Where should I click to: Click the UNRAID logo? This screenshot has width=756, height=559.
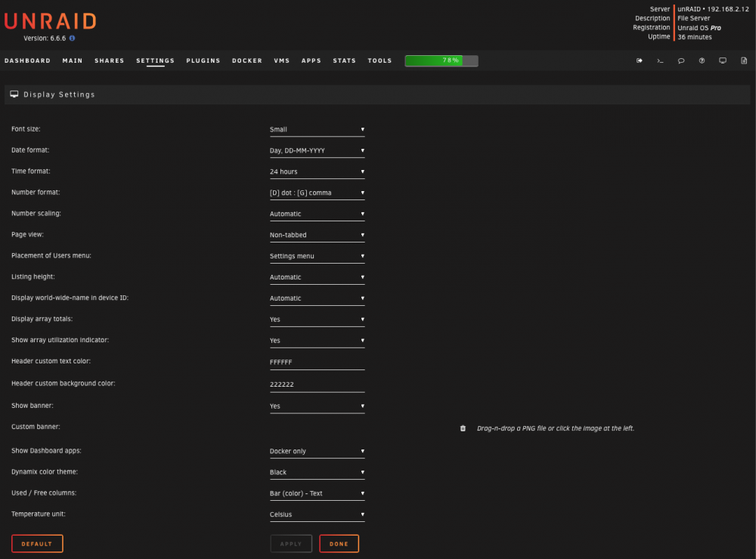tap(51, 21)
